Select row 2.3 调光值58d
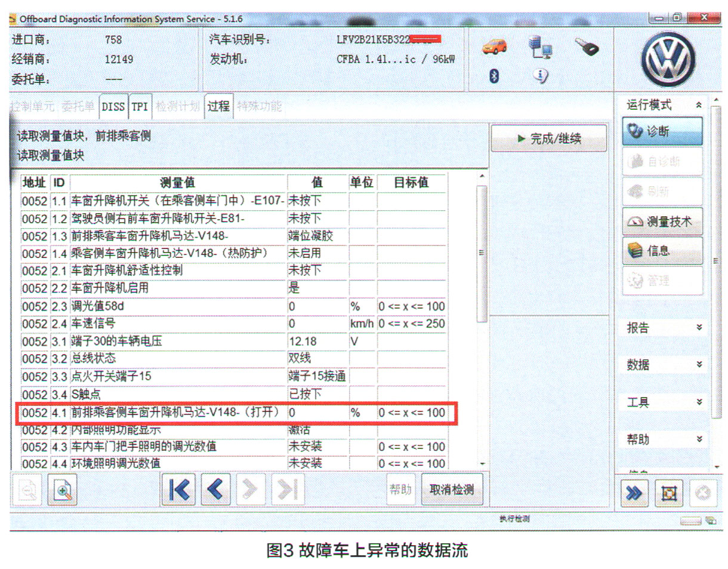728x569 pixels. tap(233, 306)
